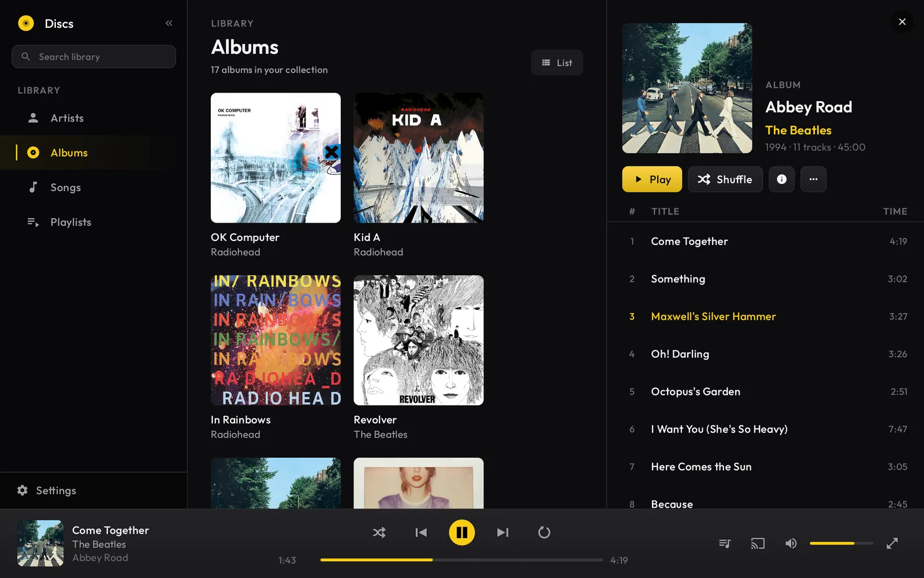Close the Abbey Road detail panel
Viewport: 924px width, 578px height.
(x=902, y=22)
